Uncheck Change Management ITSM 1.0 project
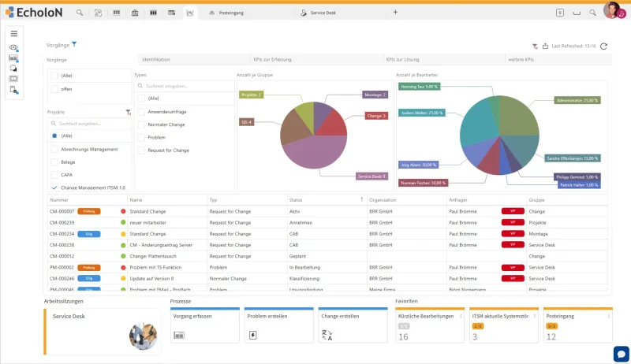The width and height of the screenshot is (631, 364). pos(54,188)
